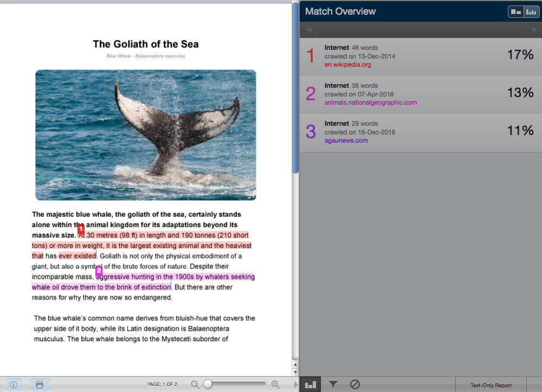This screenshot has width=542, height=392.
Task: Click match number 1 in overview
Action: [311, 56]
